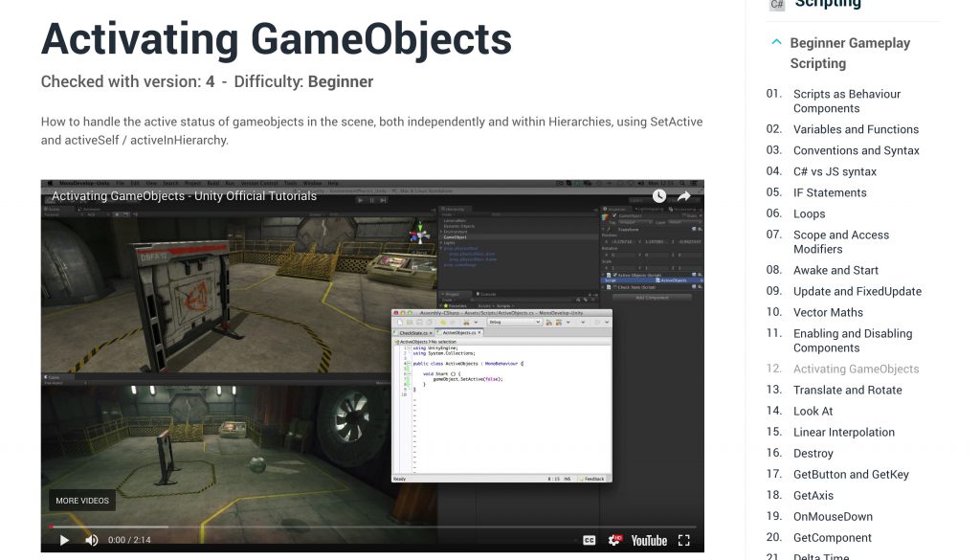Toggle closed captions CC button
The width and height of the screenshot is (980, 560).
[589, 541]
